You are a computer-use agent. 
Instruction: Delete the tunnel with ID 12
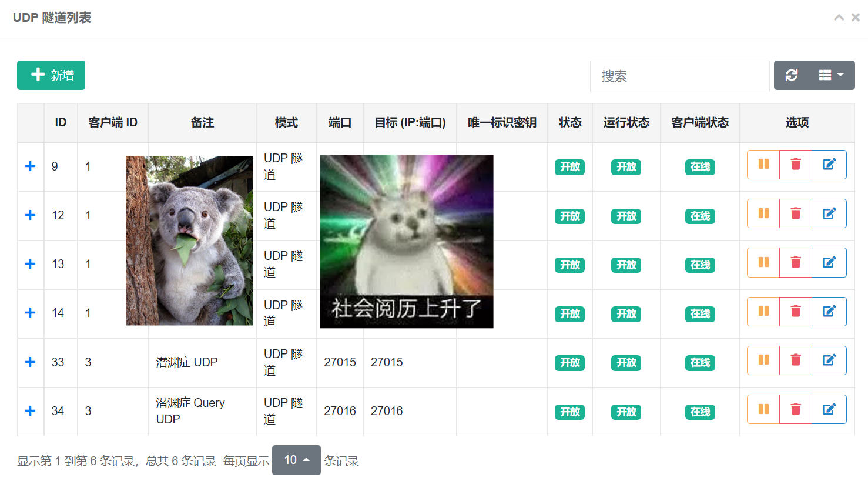click(x=796, y=213)
